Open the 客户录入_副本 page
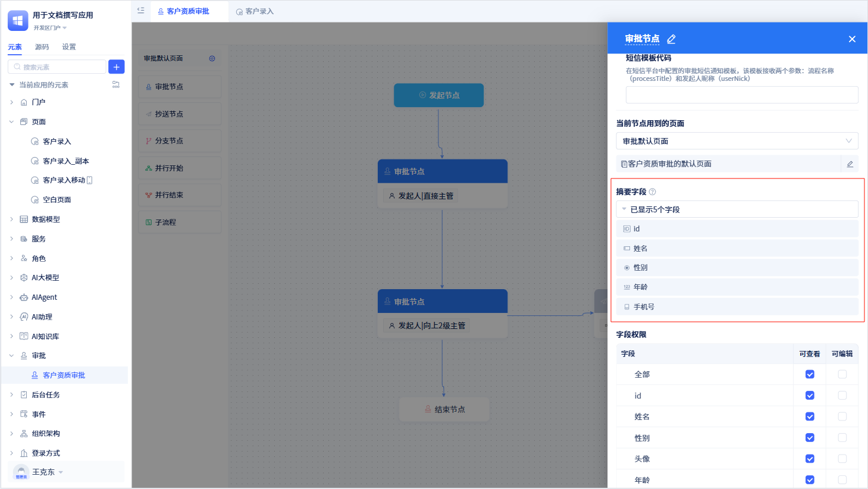The width and height of the screenshot is (868, 489). pyautogui.click(x=66, y=161)
